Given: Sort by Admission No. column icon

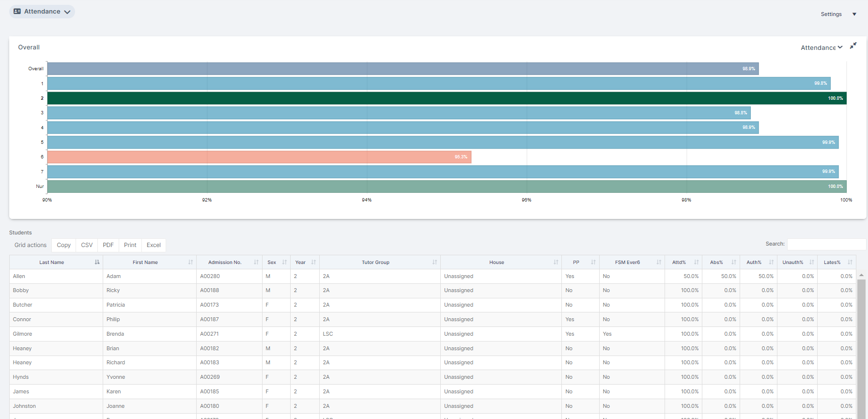Looking at the screenshot, I should (256, 262).
